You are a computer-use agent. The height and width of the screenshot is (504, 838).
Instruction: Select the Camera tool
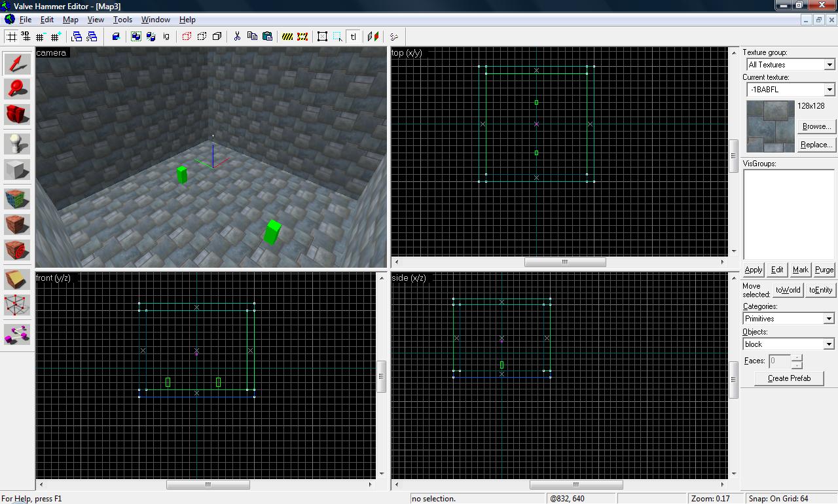click(18, 115)
